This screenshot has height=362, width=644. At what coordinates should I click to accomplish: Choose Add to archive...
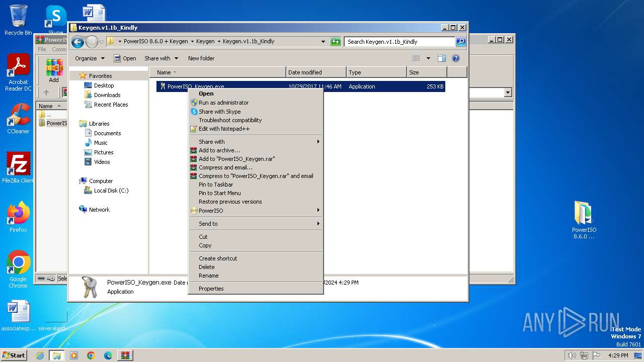(256, 150)
